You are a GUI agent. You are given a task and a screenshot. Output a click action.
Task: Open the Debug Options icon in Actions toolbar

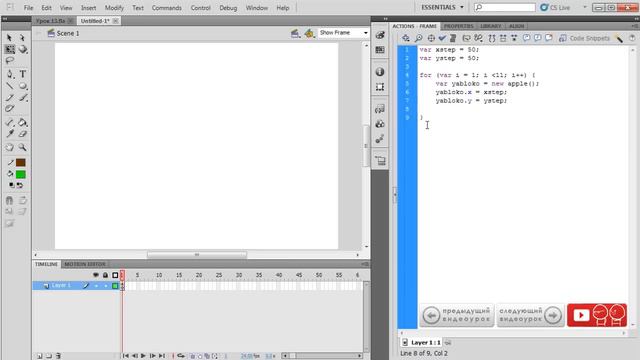[478, 38]
